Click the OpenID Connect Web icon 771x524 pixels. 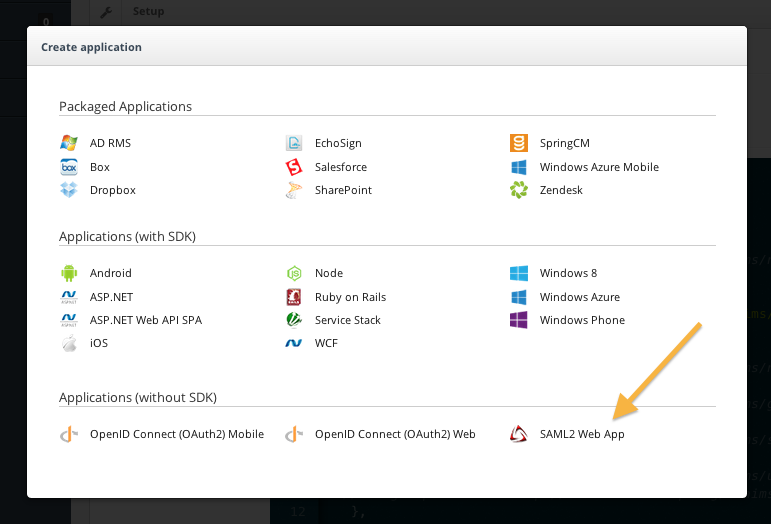tap(294, 434)
